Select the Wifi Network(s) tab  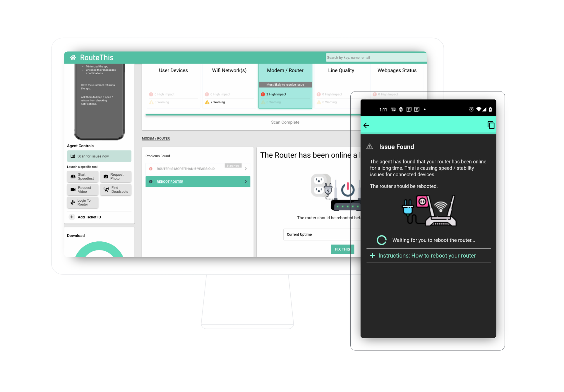coord(229,71)
